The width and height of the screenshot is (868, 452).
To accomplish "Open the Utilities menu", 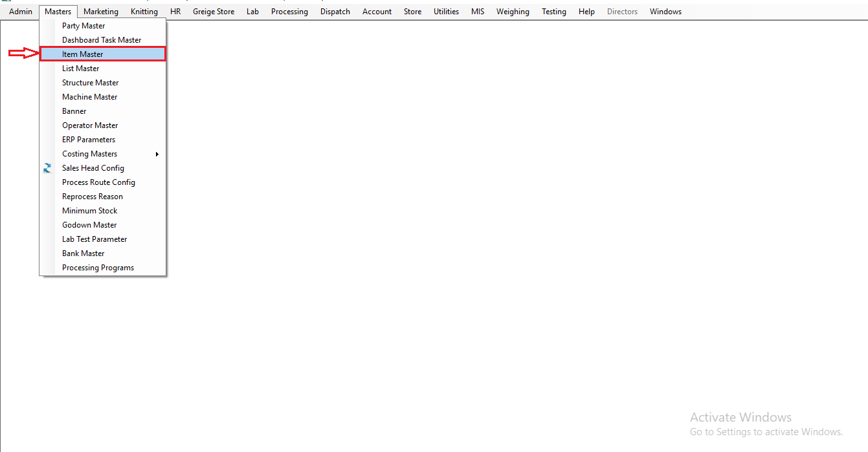I will [x=446, y=12].
